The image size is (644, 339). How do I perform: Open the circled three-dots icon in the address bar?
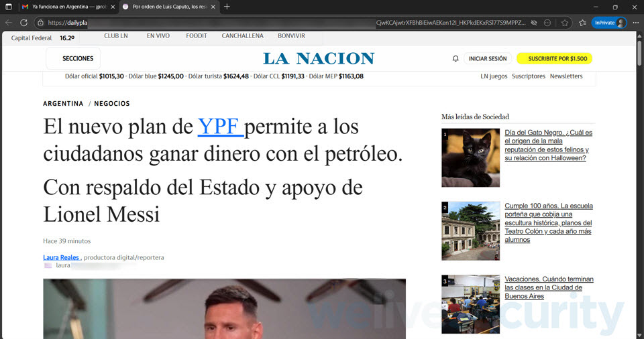tap(547, 23)
